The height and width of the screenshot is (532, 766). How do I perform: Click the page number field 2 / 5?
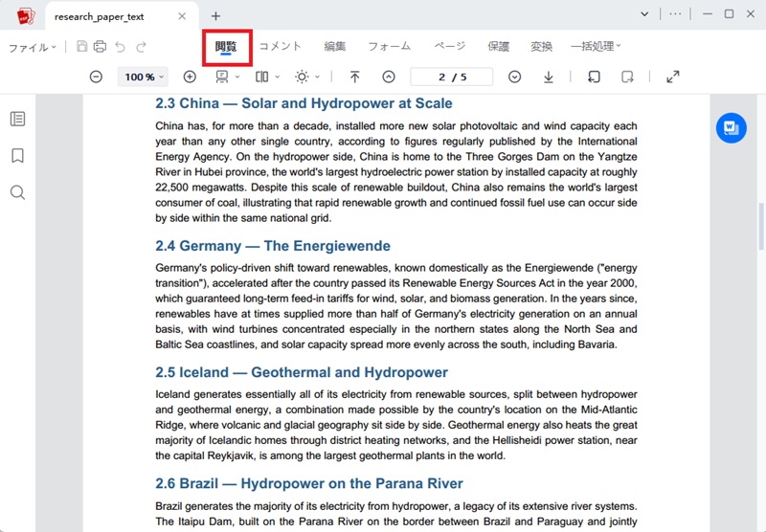452,77
